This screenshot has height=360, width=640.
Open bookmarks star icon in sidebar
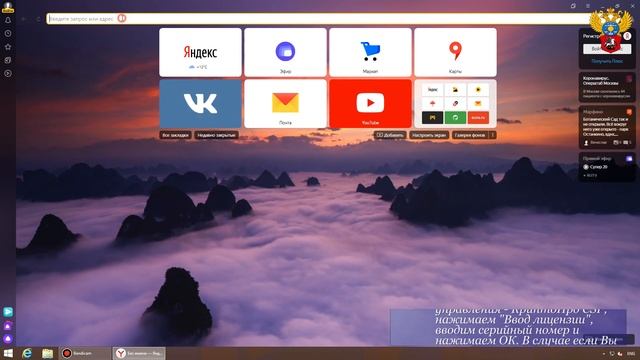coord(8,47)
